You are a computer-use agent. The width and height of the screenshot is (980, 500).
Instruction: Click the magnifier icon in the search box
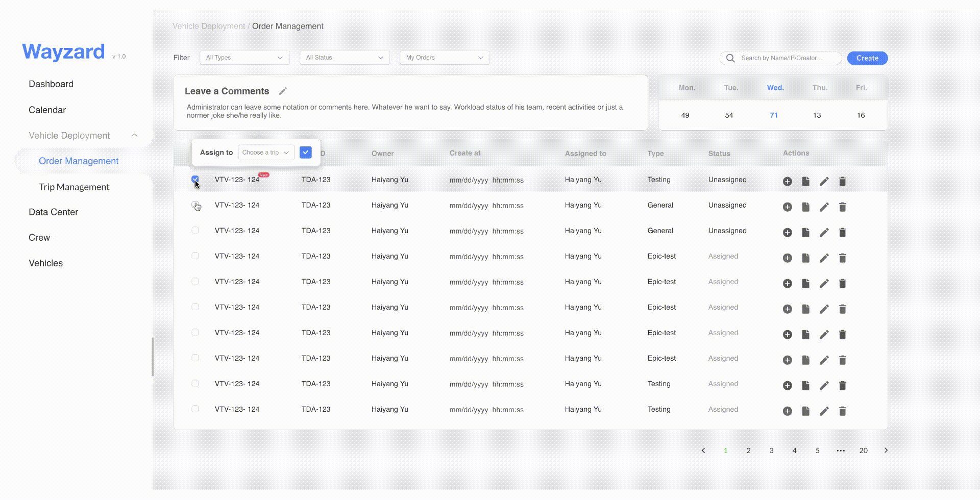click(x=730, y=58)
